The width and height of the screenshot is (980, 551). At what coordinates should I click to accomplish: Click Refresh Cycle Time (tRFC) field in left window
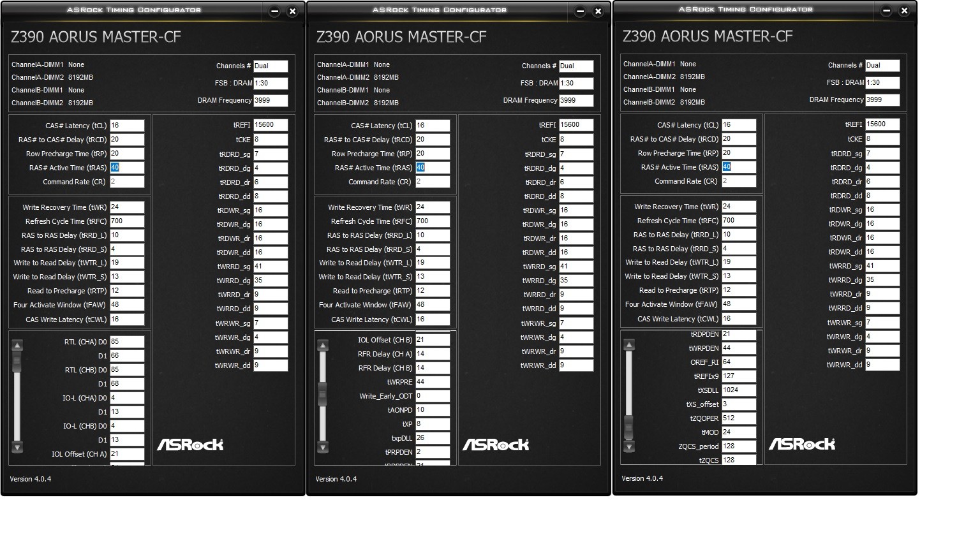[x=127, y=221]
